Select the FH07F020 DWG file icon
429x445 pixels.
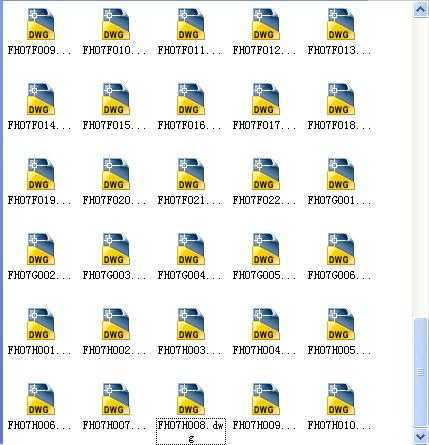(116, 174)
